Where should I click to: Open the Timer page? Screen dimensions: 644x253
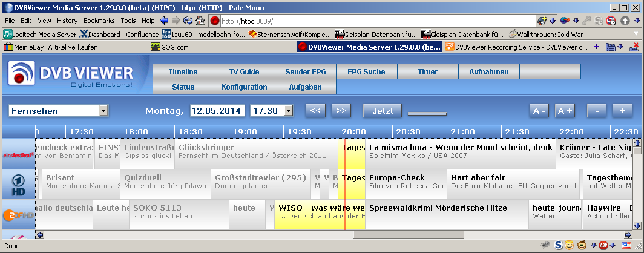tap(427, 72)
